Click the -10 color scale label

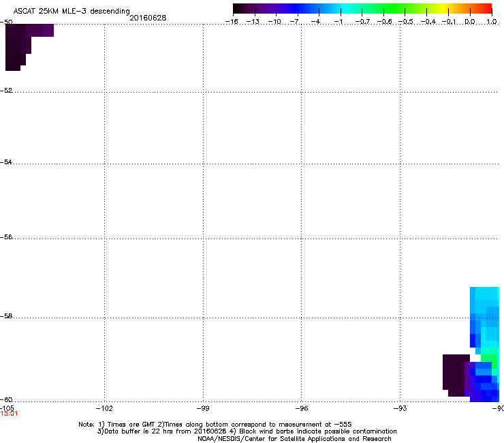coord(274,22)
